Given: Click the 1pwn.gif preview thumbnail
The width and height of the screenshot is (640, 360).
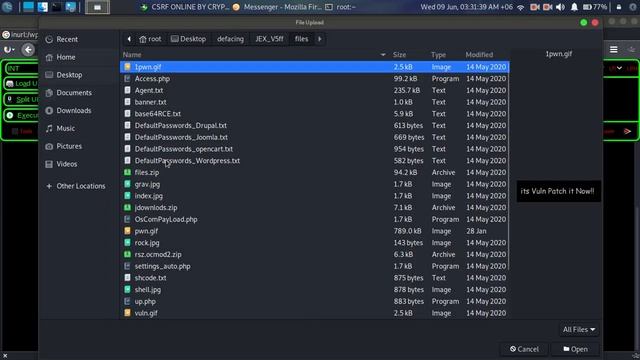Looking at the screenshot, I should tap(558, 191).
